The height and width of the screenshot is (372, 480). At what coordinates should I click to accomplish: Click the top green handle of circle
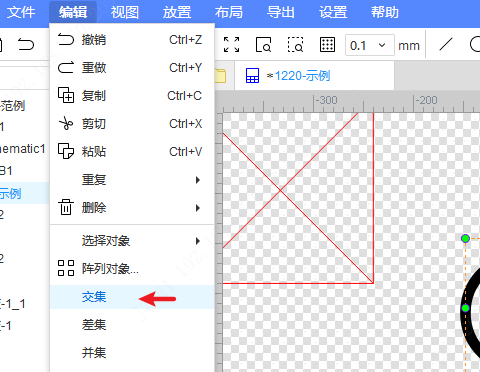tap(465, 238)
